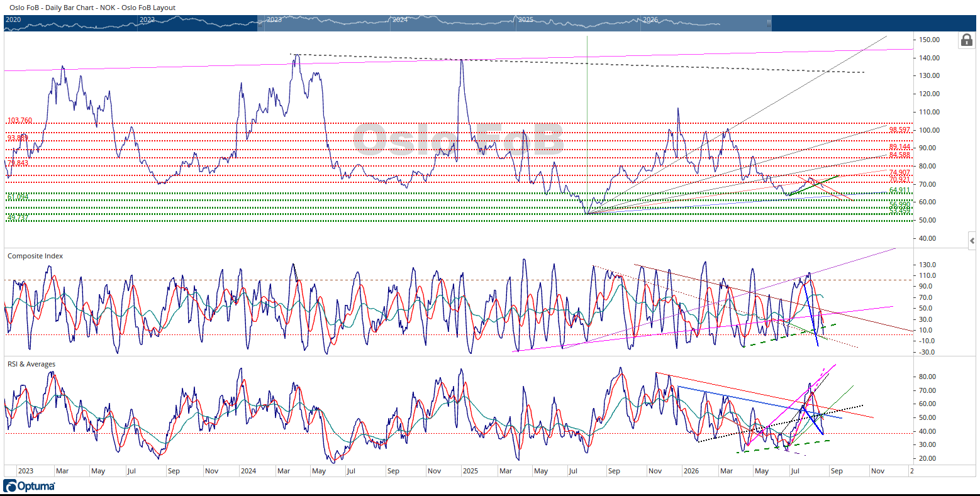
Task: Click -30.0 on the Composite Index scale
Action: (x=928, y=352)
